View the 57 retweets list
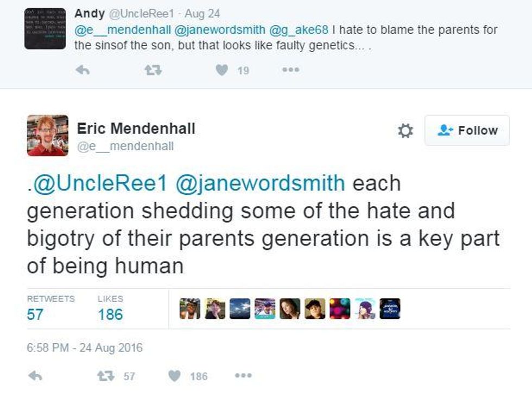 [x=50, y=309]
